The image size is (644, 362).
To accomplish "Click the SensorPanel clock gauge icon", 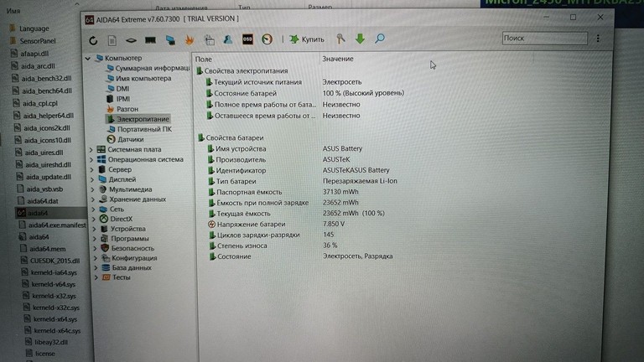I will click(x=267, y=39).
